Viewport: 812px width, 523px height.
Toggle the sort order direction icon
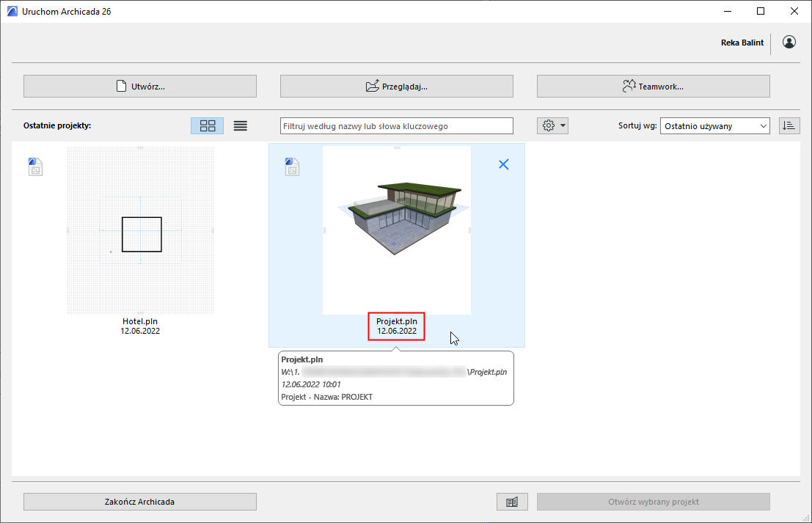tap(789, 126)
